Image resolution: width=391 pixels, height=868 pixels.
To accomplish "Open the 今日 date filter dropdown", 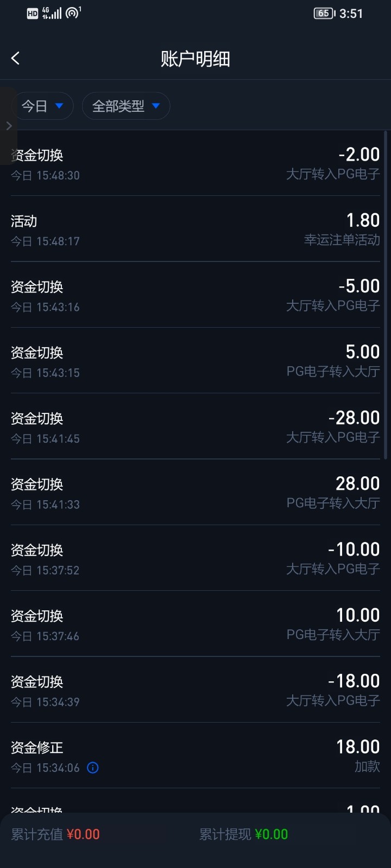I will [x=43, y=106].
